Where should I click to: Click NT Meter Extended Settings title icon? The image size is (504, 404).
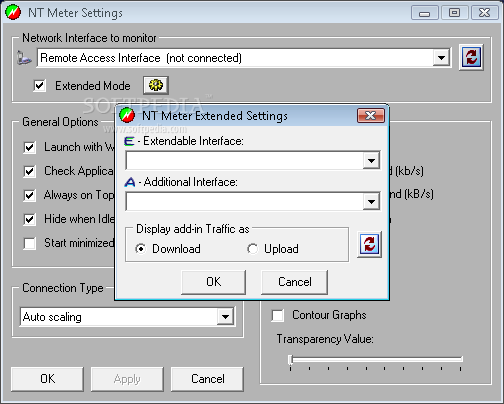(x=127, y=116)
